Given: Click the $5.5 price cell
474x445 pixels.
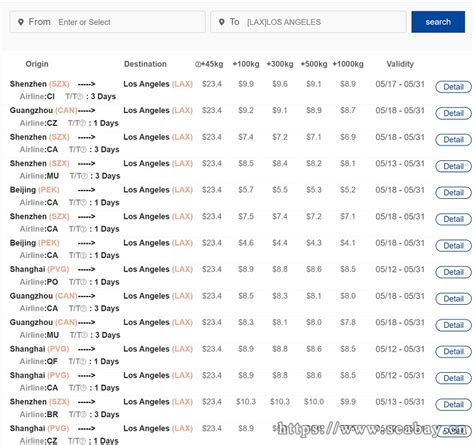Looking at the screenshot, I should 280,190.
